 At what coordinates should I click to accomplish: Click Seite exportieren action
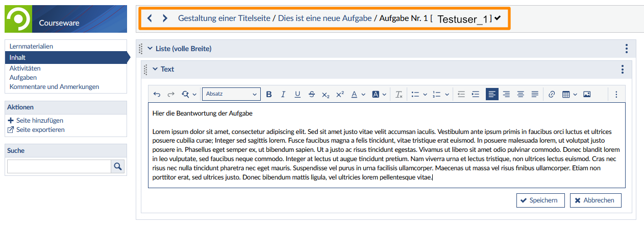pos(36,130)
